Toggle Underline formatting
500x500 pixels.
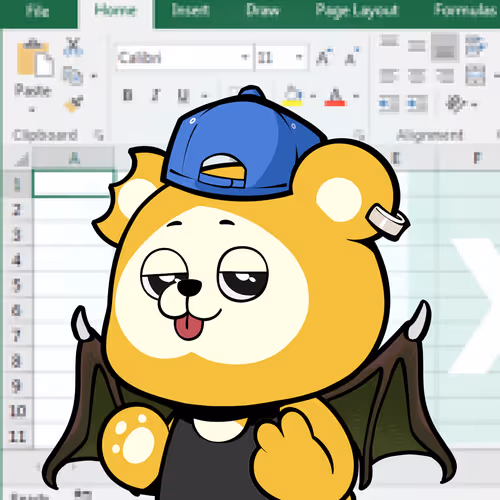(x=183, y=96)
